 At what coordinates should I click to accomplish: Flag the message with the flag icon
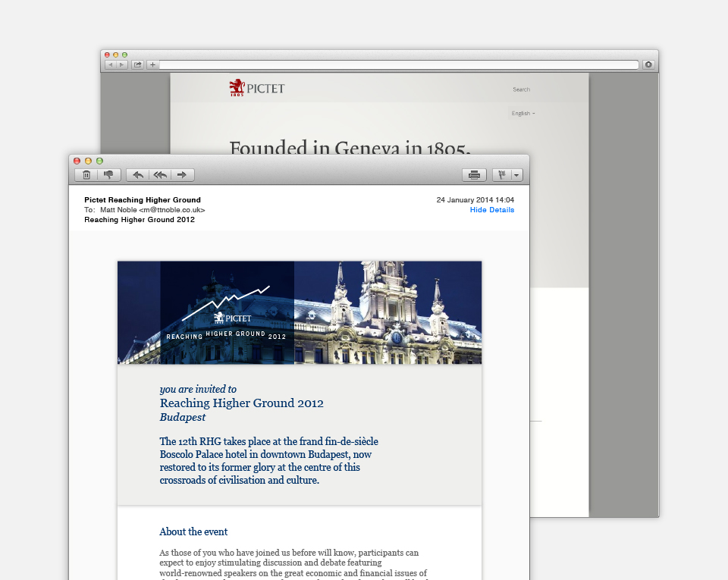click(503, 174)
